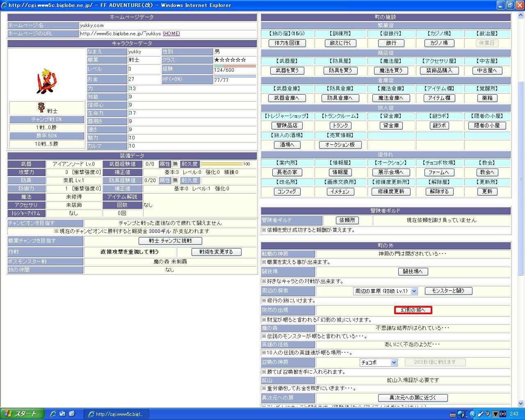Image resolution: width=525 pixels, height=420 pixels.
Task: Open the チョコボ summon selection dropdown
Action: [x=379, y=363]
